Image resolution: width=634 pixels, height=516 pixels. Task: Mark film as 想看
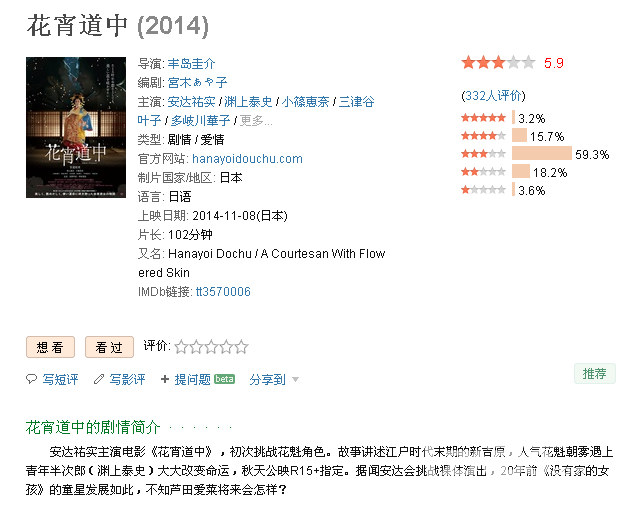tap(51, 347)
